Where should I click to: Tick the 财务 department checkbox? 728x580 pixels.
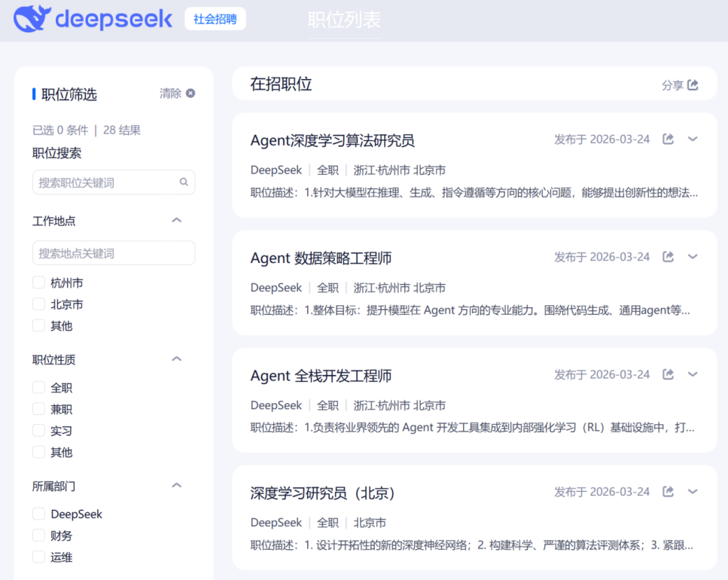pyautogui.click(x=38, y=536)
